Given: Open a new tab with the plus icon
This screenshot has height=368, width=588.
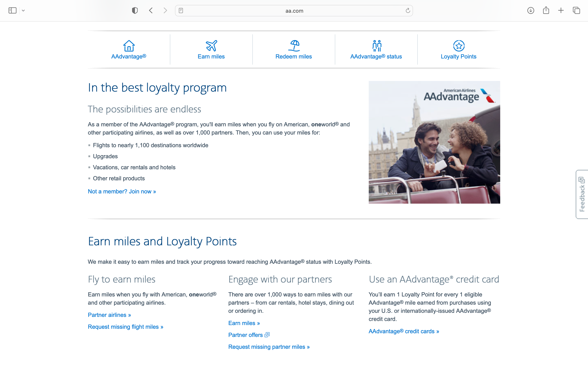Looking at the screenshot, I should click(561, 10).
